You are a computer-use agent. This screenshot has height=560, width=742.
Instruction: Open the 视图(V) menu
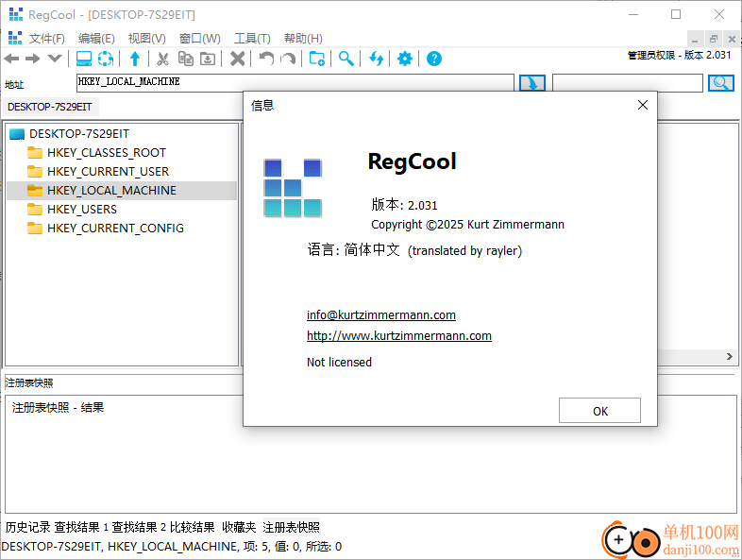(x=146, y=39)
